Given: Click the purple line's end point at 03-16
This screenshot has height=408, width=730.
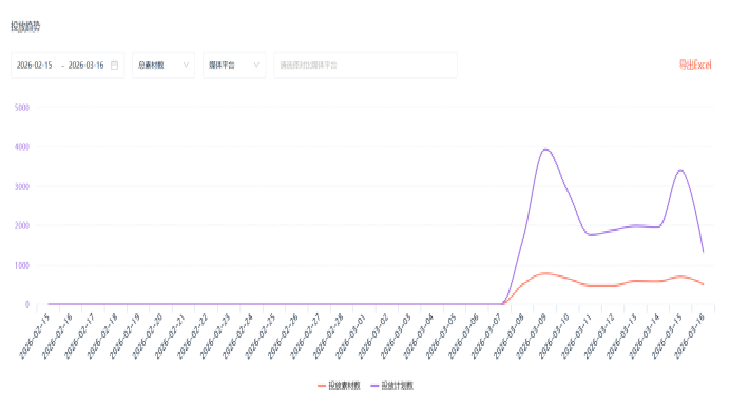Looking at the screenshot, I should (704, 252).
